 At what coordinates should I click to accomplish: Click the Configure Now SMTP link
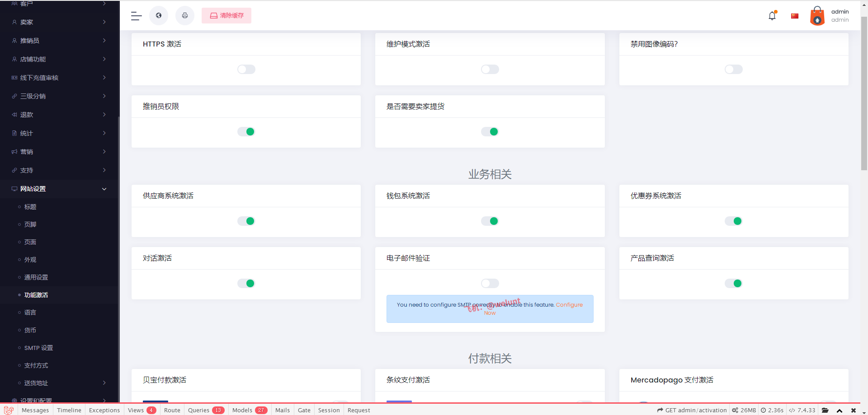569,305
